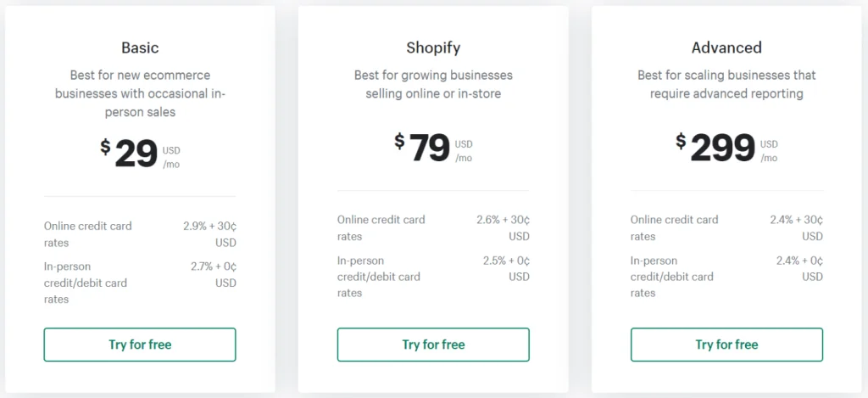The height and width of the screenshot is (398, 868).
Task: Select the Shopify plan heading
Action: pos(433,48)
